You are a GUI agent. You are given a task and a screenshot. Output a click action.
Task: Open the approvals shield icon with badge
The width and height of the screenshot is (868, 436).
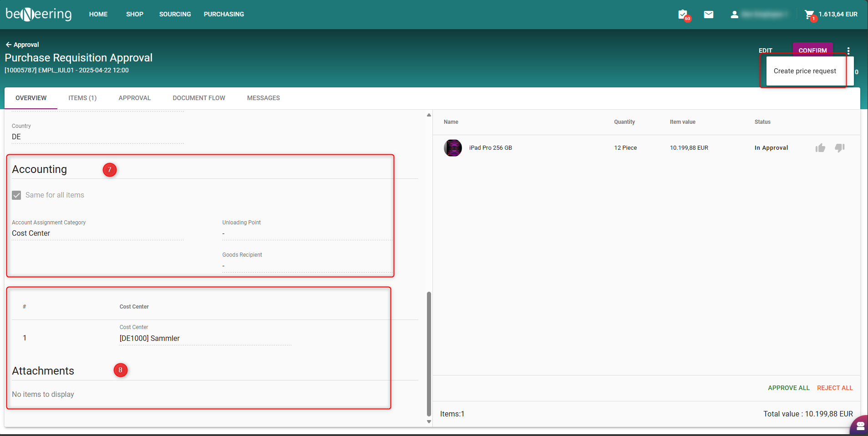coord(683,15)
